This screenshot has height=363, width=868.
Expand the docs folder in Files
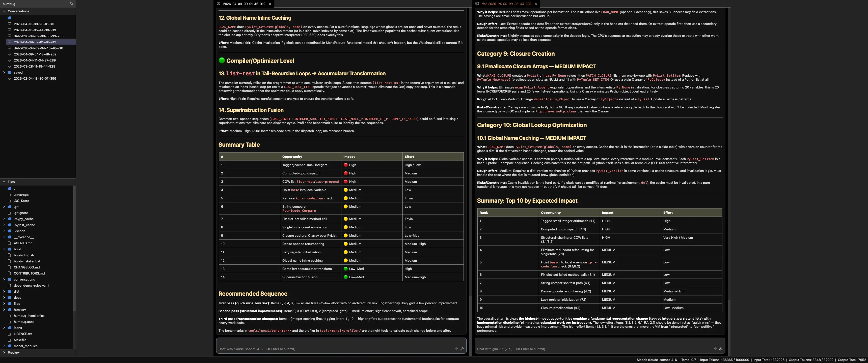[4, 298]
